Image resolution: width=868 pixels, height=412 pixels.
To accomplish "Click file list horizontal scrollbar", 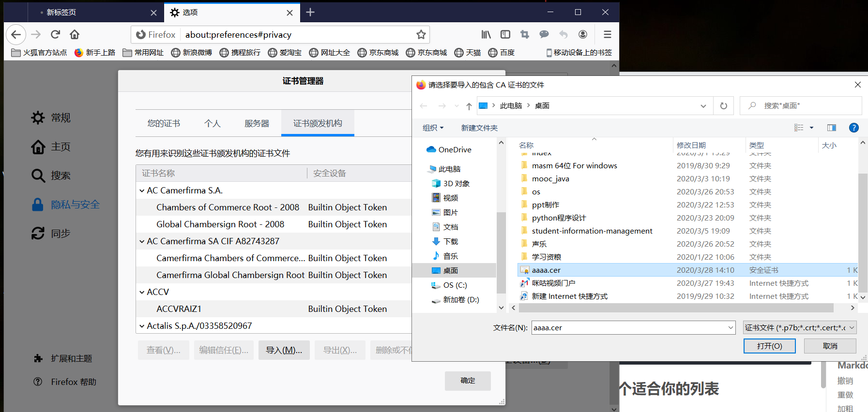I will 676,308.
